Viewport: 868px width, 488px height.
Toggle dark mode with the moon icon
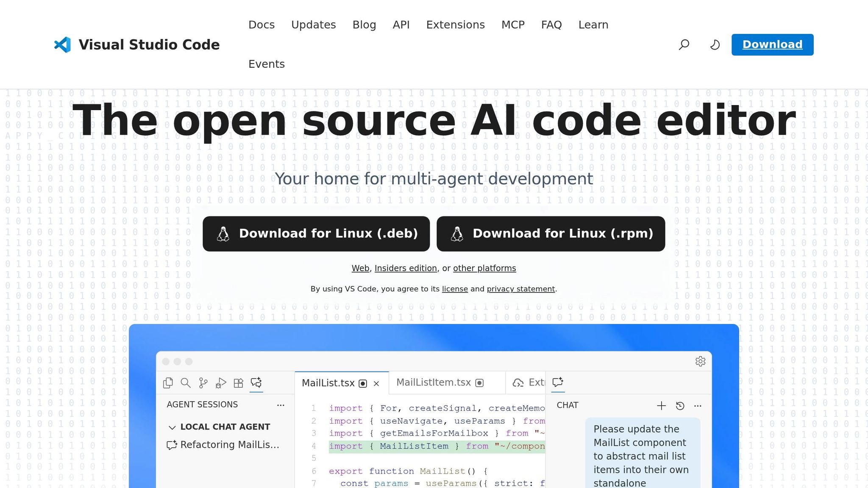[x=715, y=44]
